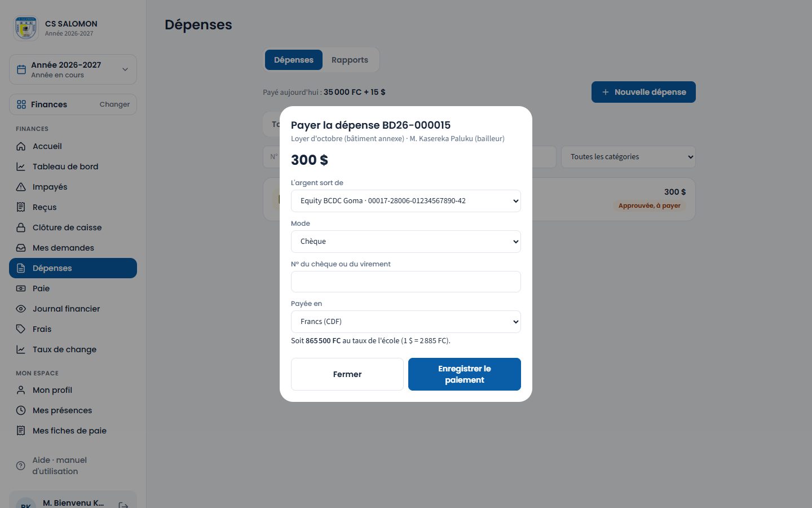Click the Loyer d'octobre description text
This screenshot has height=508, width=812.
coord(398,138)
